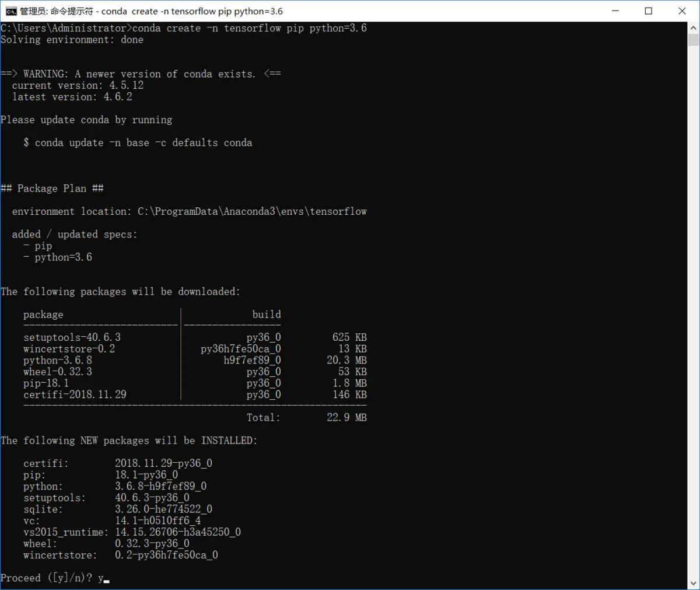
Task: Click 'wincertstore-0.2' in download table
Action: (x=69, y=349)
